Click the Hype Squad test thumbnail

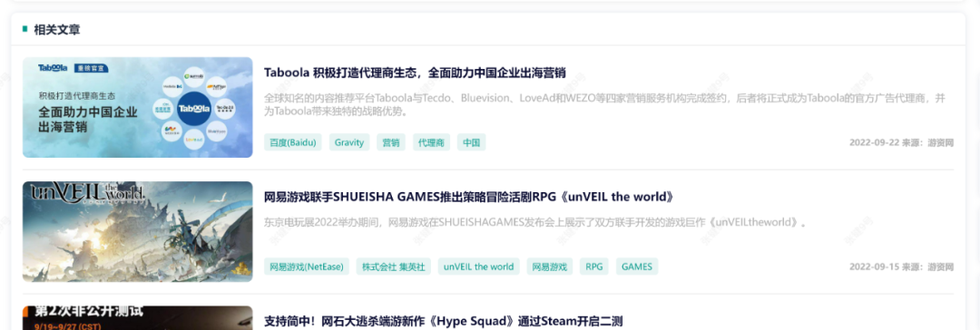(138, 318)
